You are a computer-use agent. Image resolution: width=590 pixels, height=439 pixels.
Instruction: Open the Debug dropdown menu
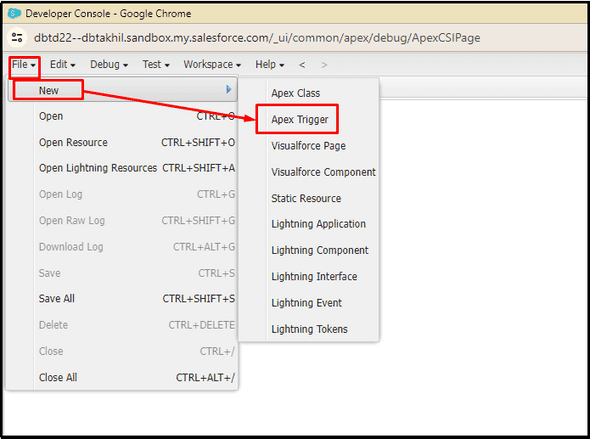point(109,65)
